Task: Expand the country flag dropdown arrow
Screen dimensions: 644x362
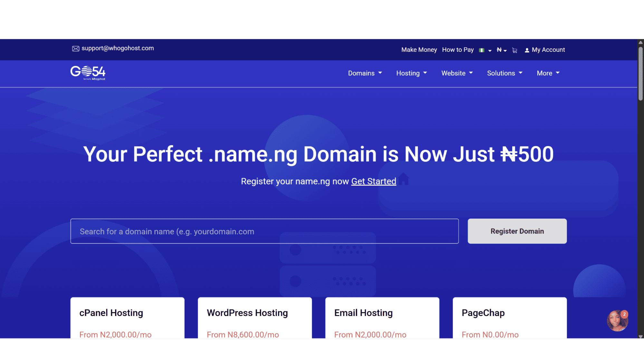Action: 490,51
